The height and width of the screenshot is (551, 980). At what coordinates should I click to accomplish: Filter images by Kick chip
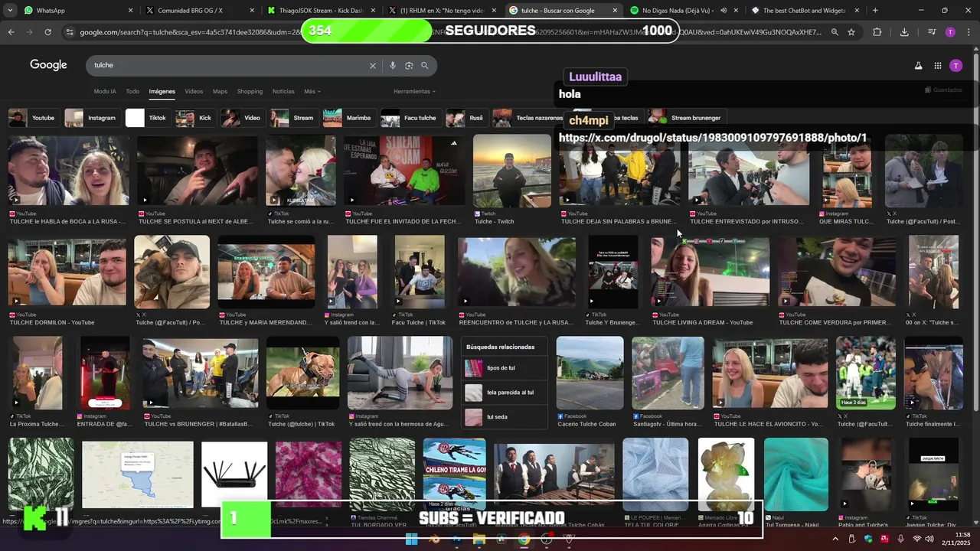click(194, 118)
